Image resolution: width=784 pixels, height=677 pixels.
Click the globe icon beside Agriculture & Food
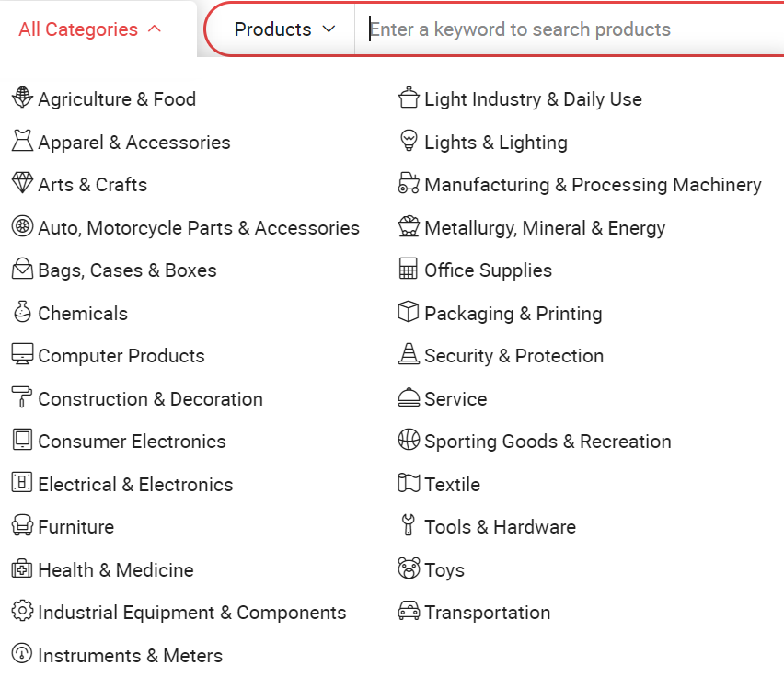tap(22, 98)
